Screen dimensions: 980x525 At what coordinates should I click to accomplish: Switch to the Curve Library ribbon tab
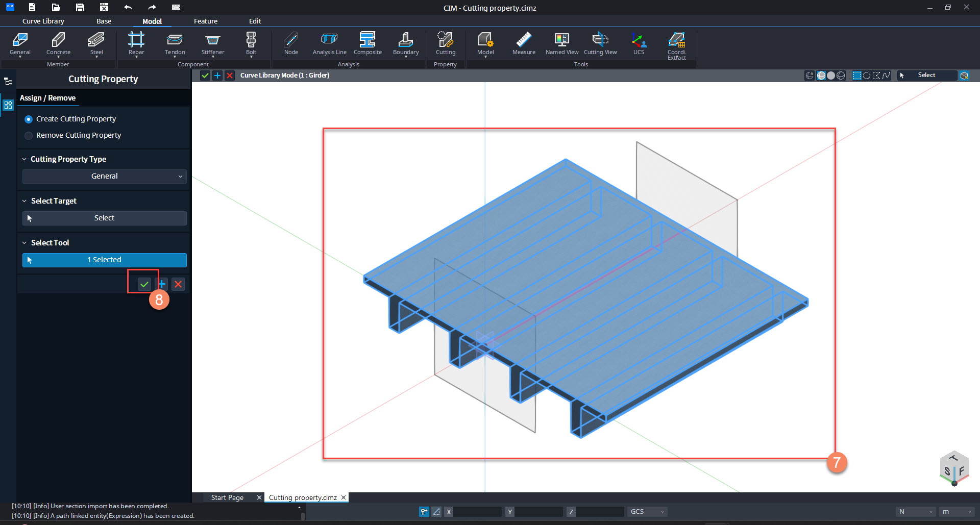click(x=43, y=21)
